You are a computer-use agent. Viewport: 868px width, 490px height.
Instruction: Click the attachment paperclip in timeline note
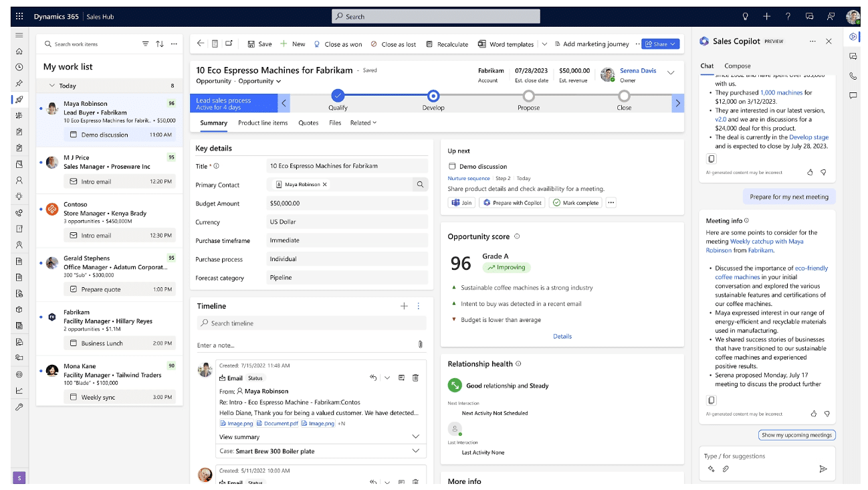[x=420, y=345]
